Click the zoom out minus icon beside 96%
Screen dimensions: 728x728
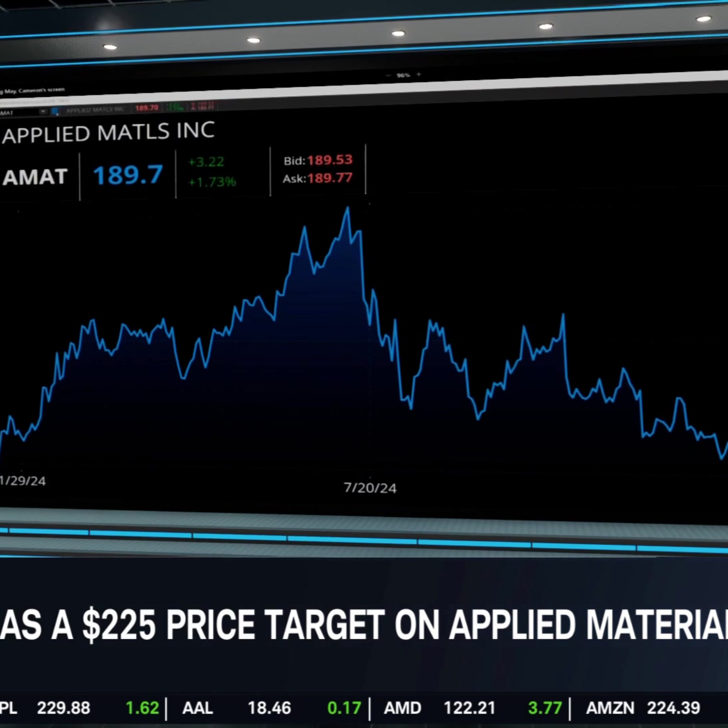(389, 75)
